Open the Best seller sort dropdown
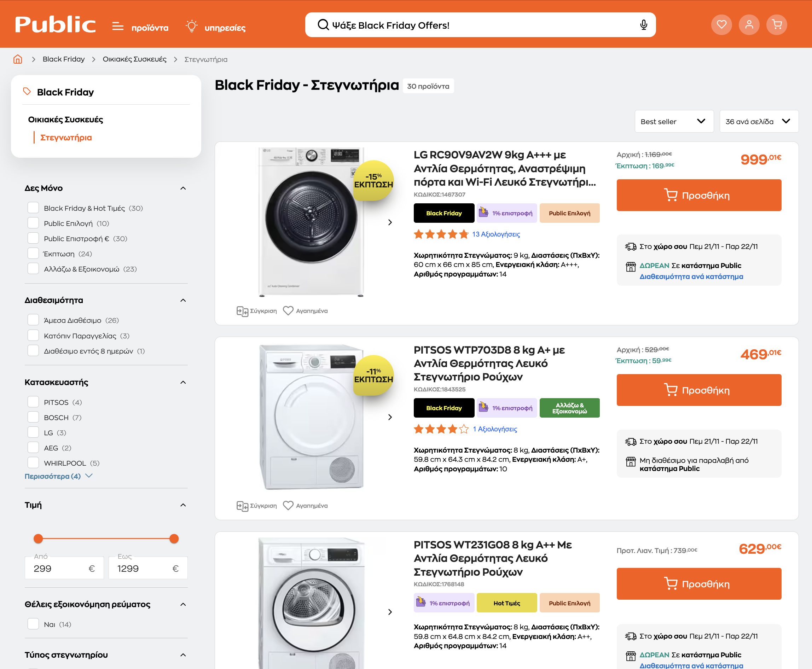 point(674,121)
